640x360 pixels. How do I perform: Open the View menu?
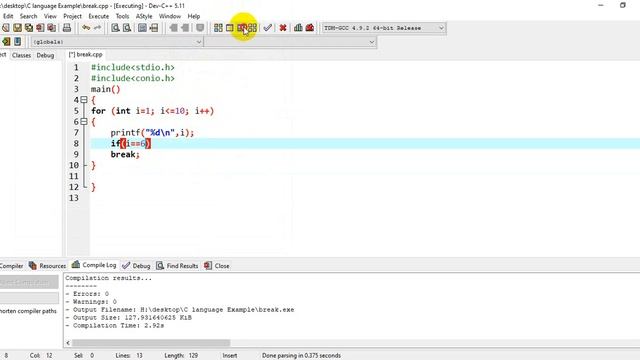(x=50, y=16)
